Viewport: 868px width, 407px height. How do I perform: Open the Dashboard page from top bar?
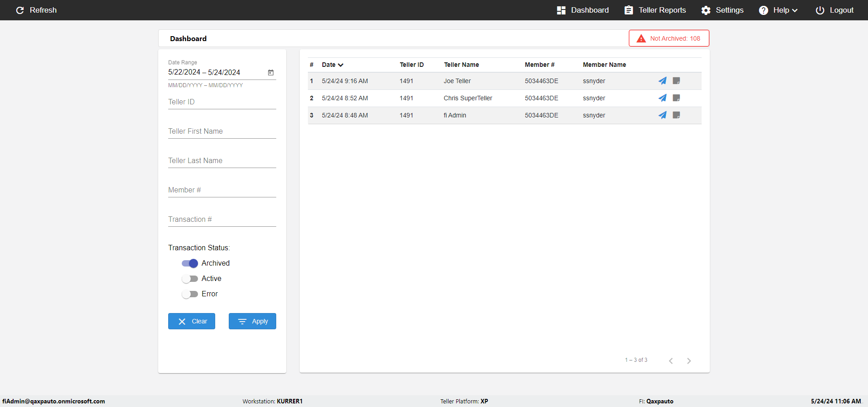click(583, 10)
